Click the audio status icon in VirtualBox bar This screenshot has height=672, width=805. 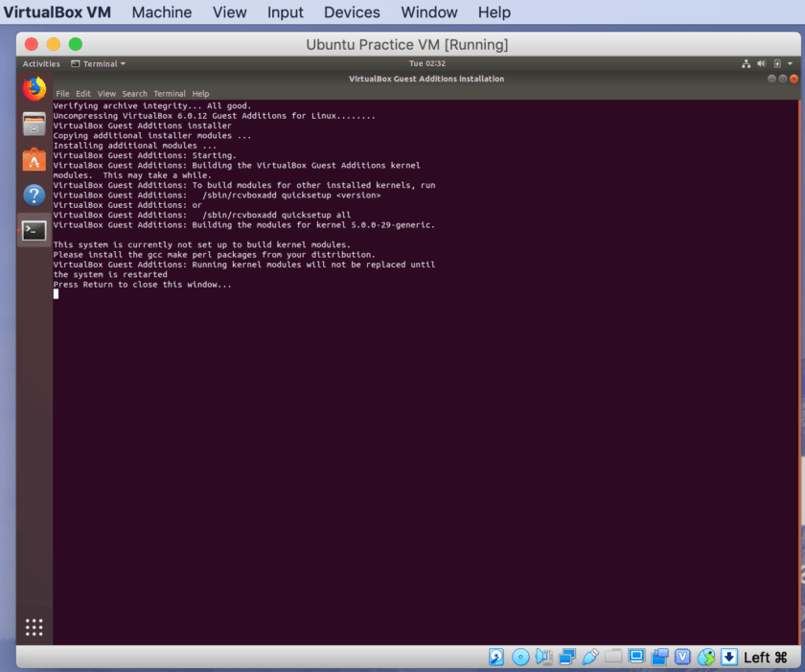[x=543, y=657]
